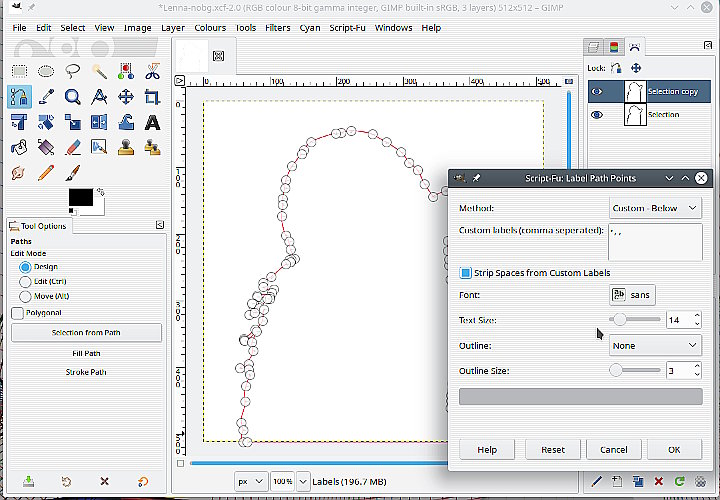Select the Fuzzy Select magic wand tool

(99, 71)
